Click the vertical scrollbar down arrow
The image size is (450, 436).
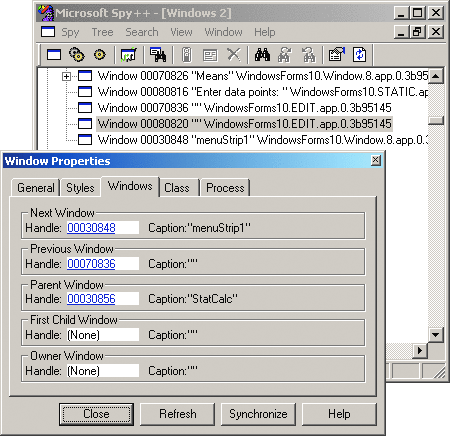click(435, 334)
